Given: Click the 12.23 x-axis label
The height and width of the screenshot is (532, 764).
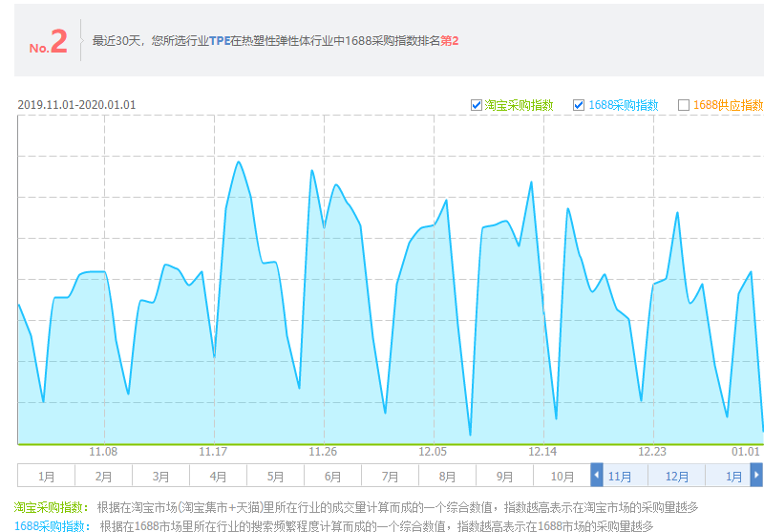Looking at the screenshot, I should (652, 452).
